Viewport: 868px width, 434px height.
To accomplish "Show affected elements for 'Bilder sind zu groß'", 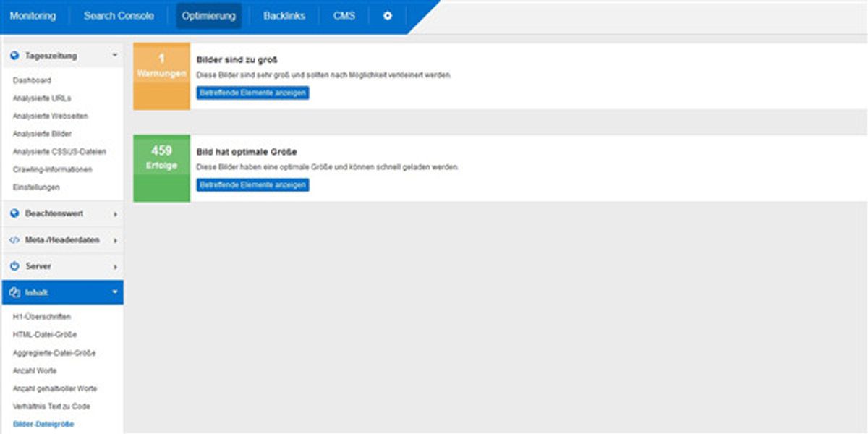I will (253, 93).
